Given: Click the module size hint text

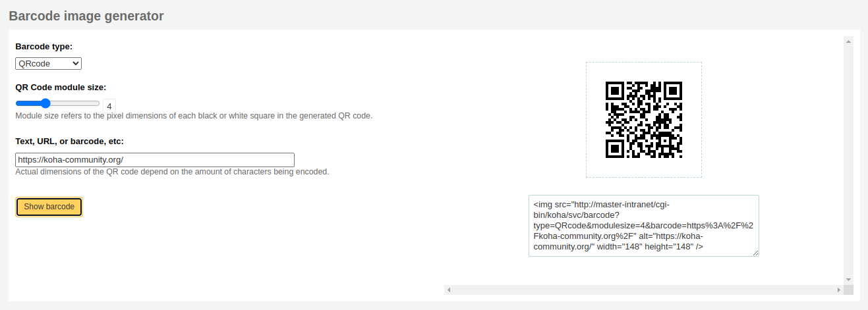Looking at the screenshot, I should tap(194, 116).
